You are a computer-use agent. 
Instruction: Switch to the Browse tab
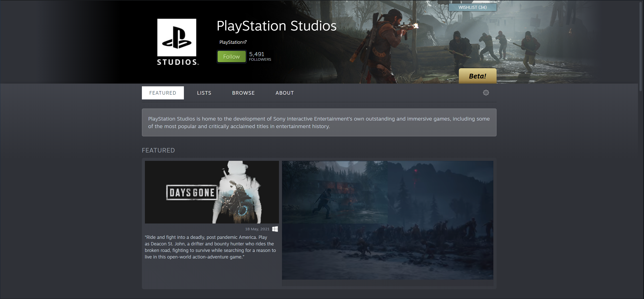pyautogui.click(x=243, y=93)
